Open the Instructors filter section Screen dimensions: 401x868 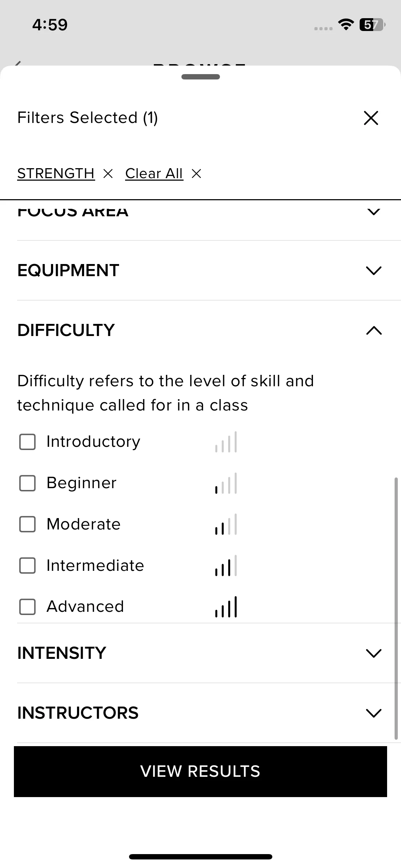pyautogui.click(x=374, y=713)
